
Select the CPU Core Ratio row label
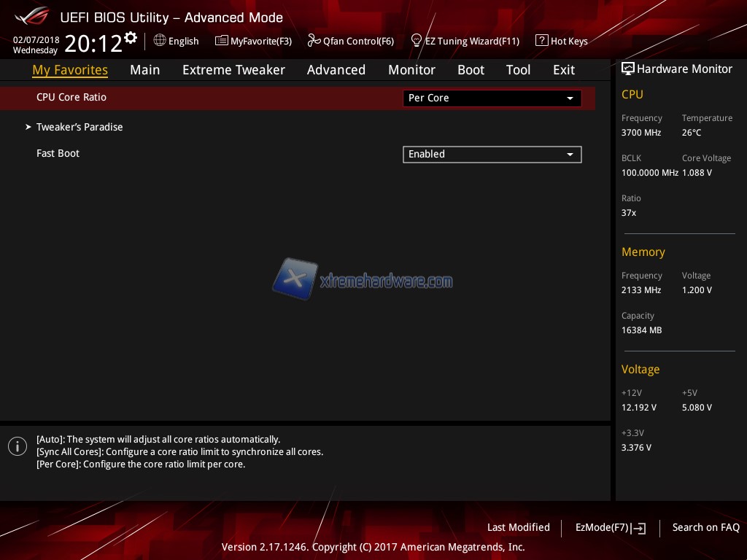tap(71, 97)
